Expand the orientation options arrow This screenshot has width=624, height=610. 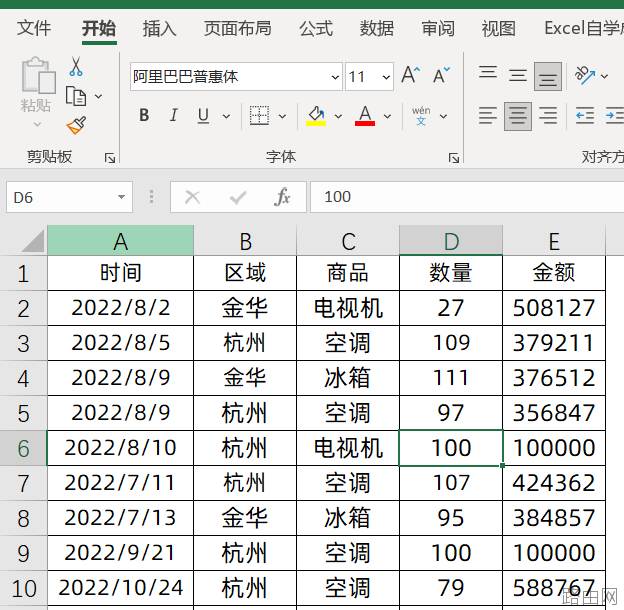[604, 76]
